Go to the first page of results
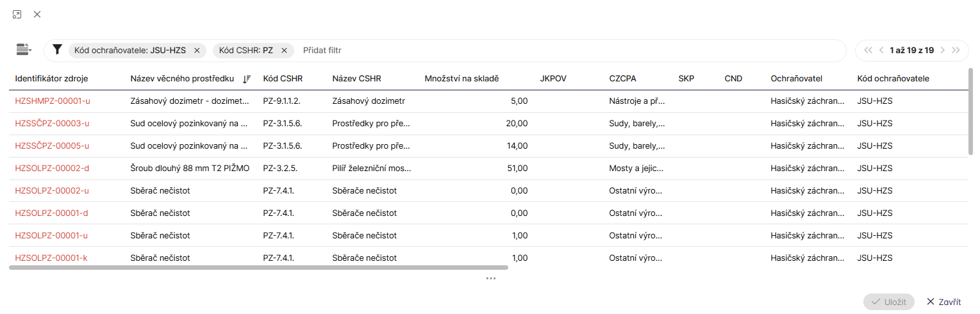Image resolution: width=980 pixels, height=314 pixels. [868, 50]
